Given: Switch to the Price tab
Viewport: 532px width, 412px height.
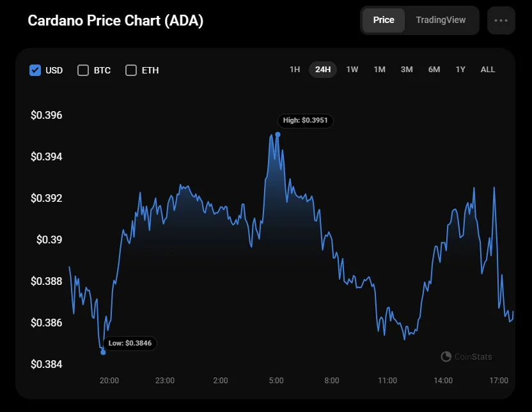Looking at the screenshot, I should pyautogui.click(x=384, y=20).
